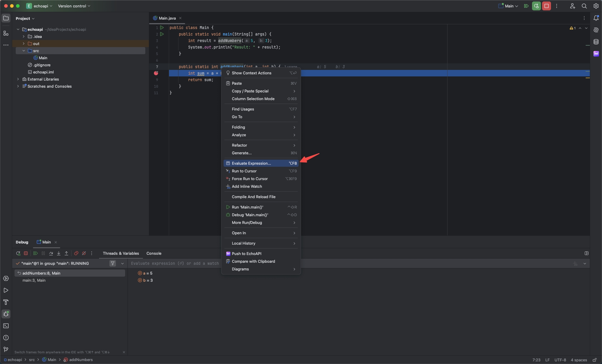Open More tool windows ellipsis in left sidebar
Image resolution: width=602 pixels, height=364 pixels.
(6, 45)
